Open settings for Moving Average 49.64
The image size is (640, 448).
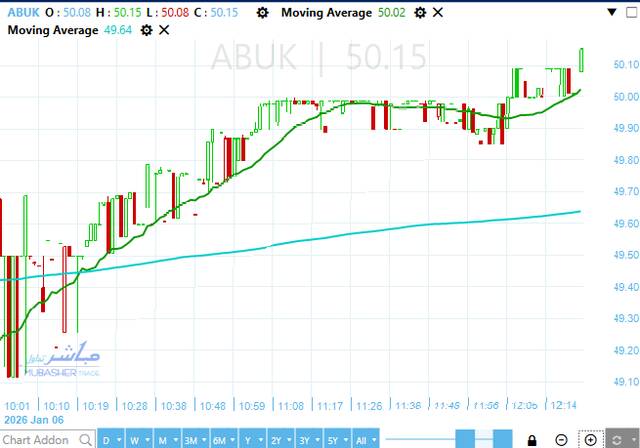pos(147,30)
